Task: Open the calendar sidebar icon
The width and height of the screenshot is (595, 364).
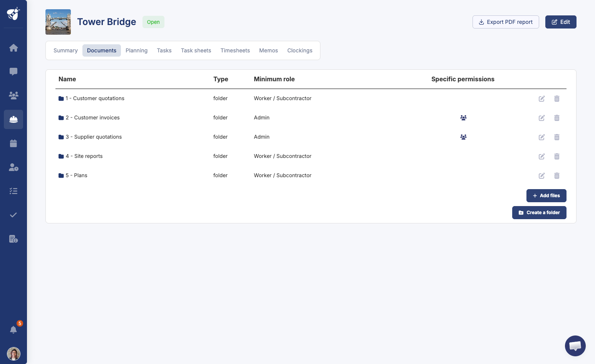Action: pyautogui.click(x=13, y=143)
